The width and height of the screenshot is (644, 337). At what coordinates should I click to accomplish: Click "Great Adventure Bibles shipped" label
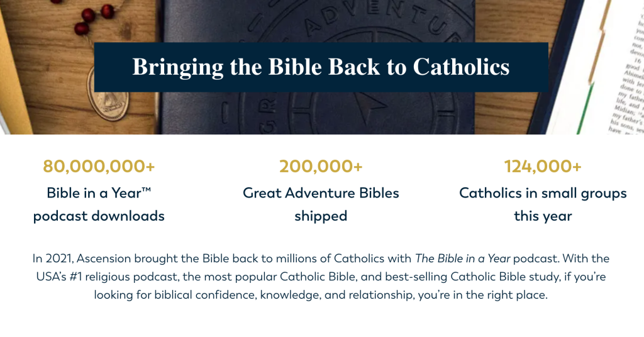coord(321,204)
